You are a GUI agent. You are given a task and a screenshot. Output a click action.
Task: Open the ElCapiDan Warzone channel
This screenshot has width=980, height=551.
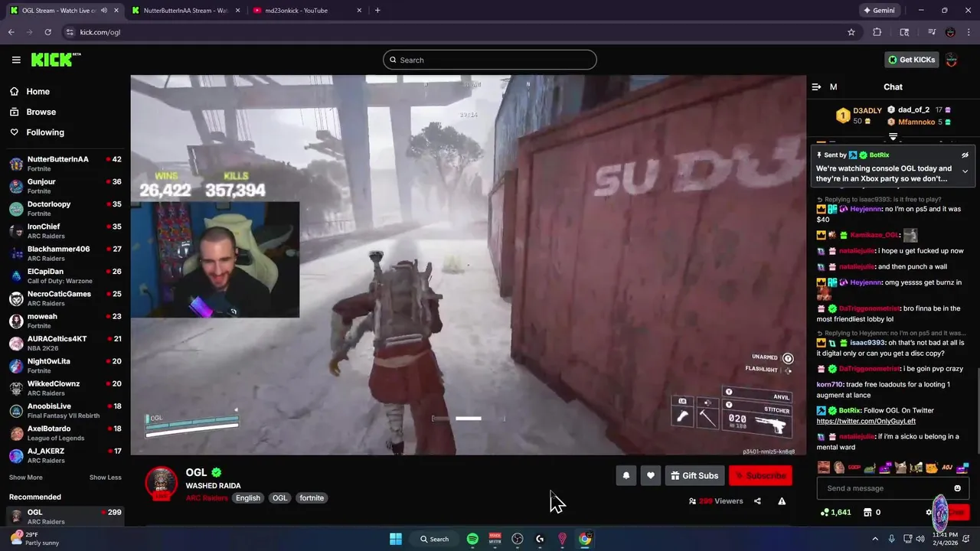pyautogui.click(x=65, y=275)
